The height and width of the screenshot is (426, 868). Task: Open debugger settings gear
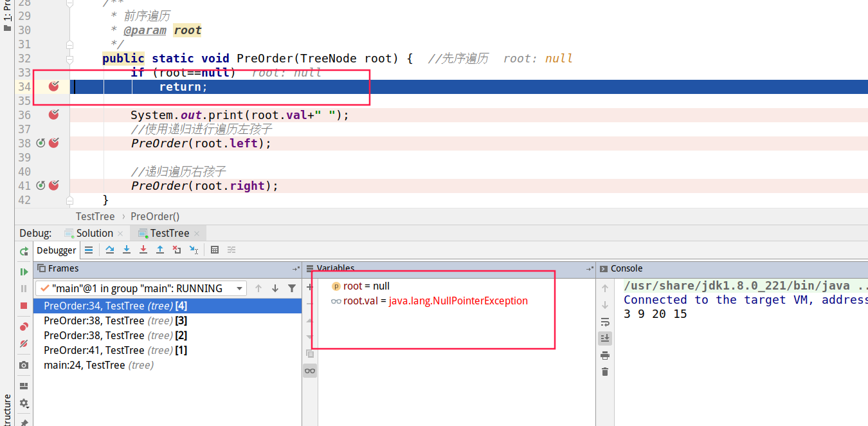pyautogui.click(x=24, y=403)
